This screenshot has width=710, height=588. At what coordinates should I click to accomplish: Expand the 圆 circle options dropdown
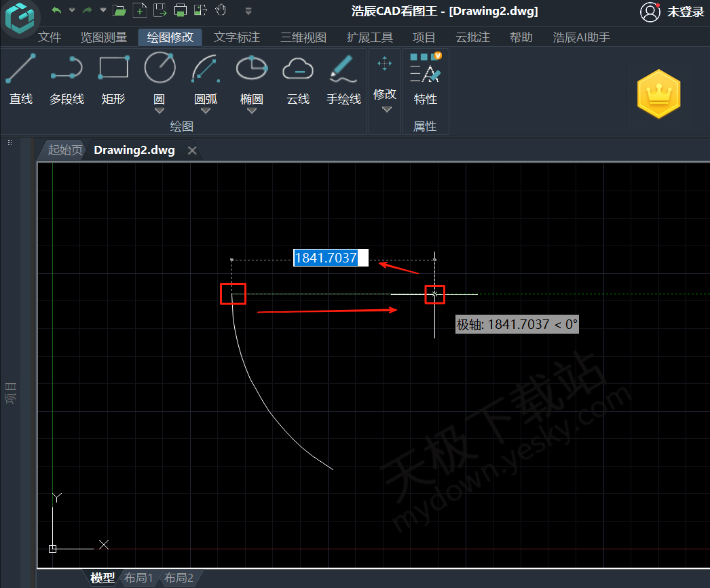[x=160, y=111]
